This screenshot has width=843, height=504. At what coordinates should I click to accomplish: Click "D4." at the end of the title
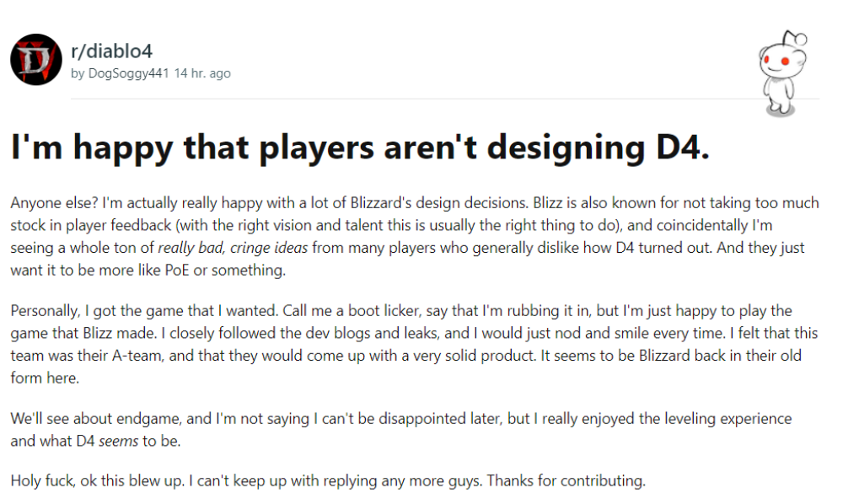click(682, 147)
